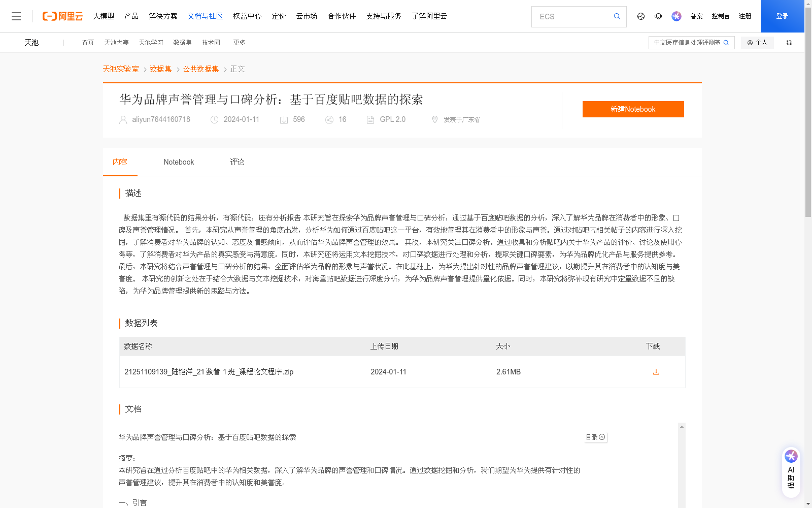This screenshot has width=812, height=508.
Task: Click the document pane scroll up arrow
Action: 682,427
